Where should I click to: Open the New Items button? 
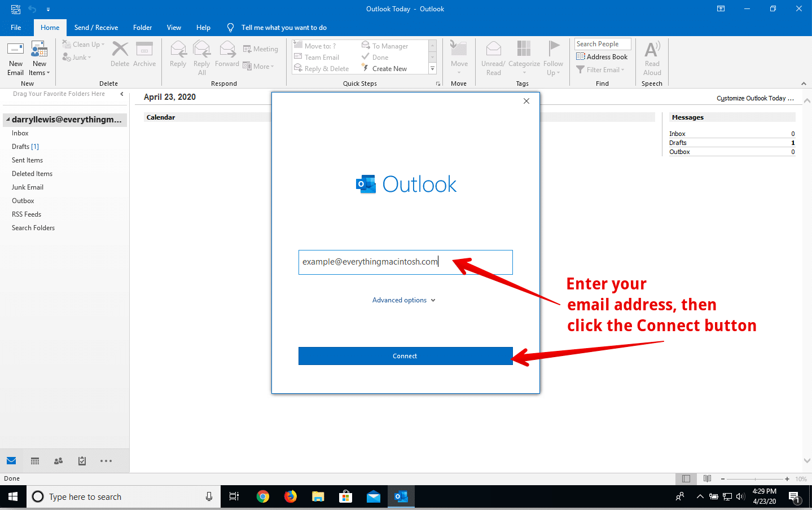pos(39,59)
